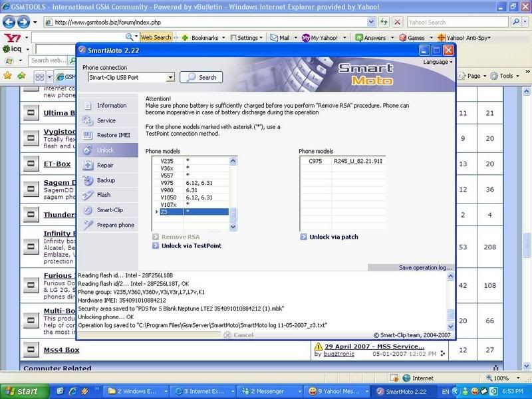This screenshot has width=532, height=399.
Task: Click Unlock via patch
Action: click(329, 237)
